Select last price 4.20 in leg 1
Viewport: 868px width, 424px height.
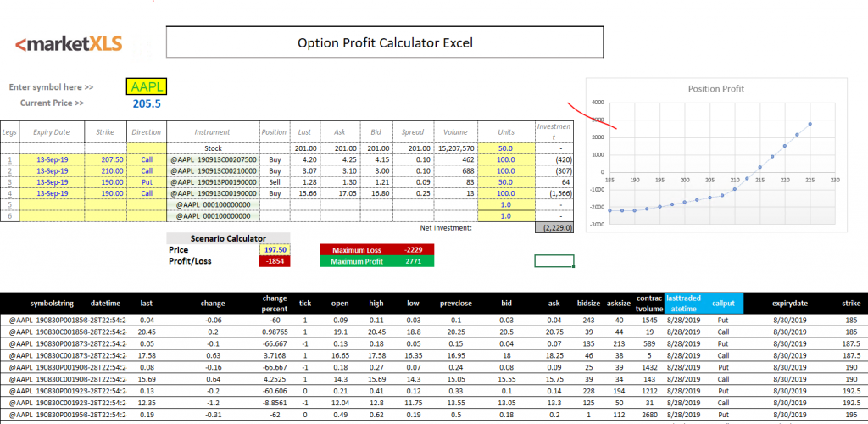tap(307, 159)
